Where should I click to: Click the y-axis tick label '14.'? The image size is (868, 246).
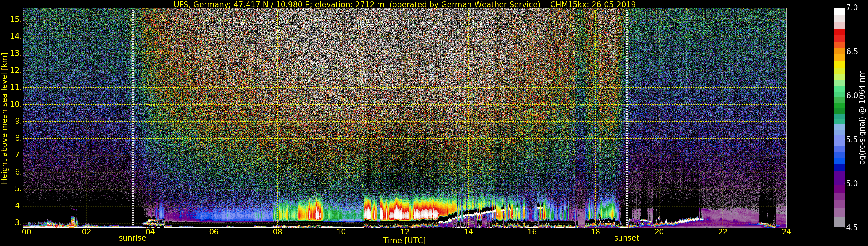[16, 36]
